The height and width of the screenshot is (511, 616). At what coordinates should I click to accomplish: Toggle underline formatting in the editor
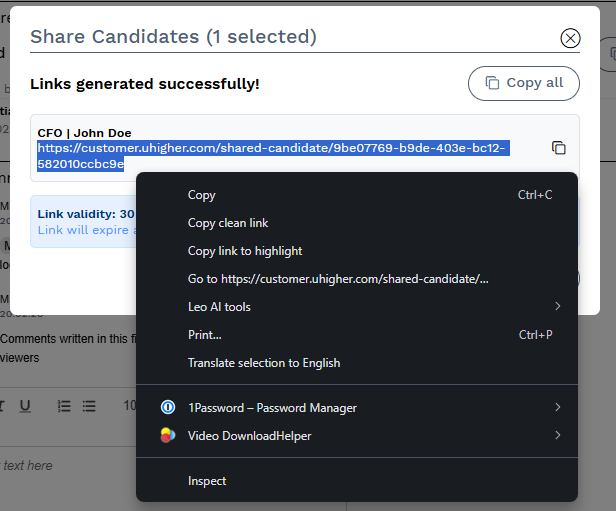[25, 406]
